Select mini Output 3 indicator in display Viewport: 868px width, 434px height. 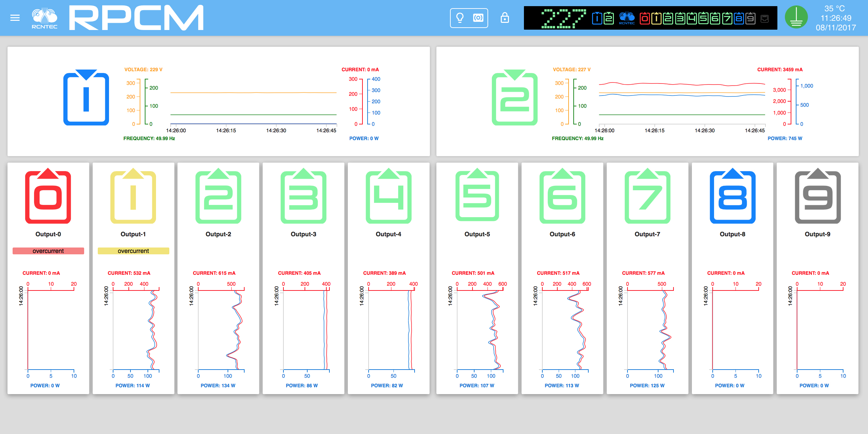tap(680, 18)
